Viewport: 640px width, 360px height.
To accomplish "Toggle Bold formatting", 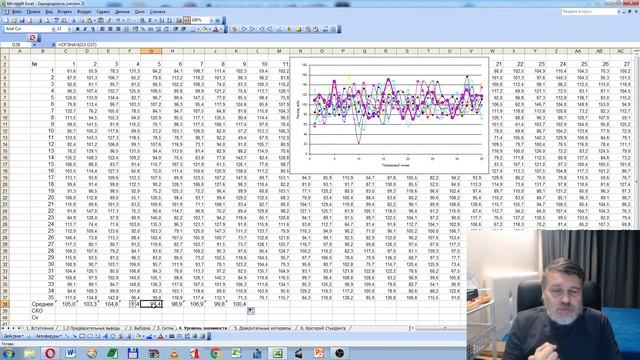I will pyautogui.click(x=78, y=29).
